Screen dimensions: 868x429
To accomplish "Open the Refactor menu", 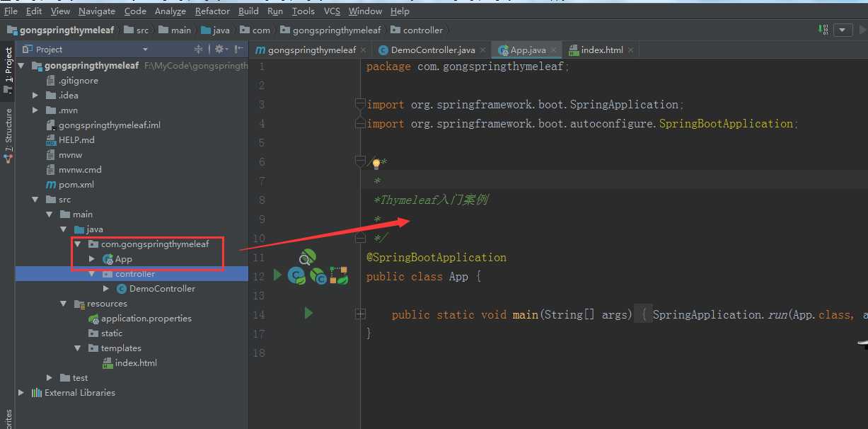I will tap(212, 11).
